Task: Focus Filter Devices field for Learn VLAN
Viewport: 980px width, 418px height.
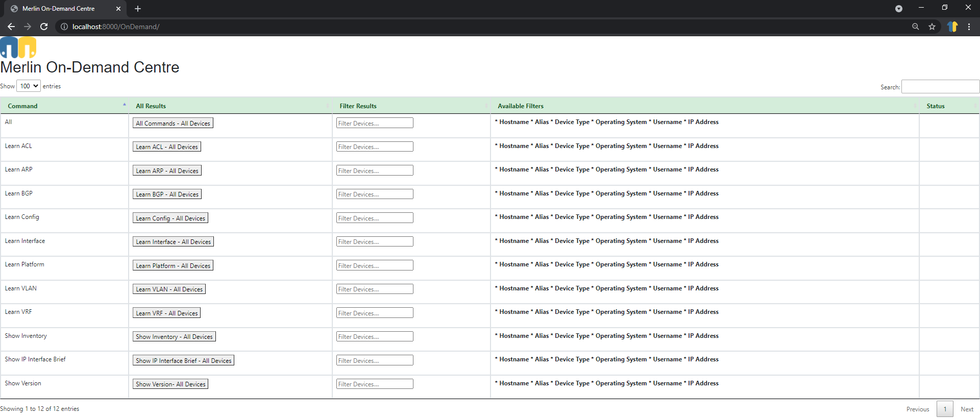Action: point(375,289)
